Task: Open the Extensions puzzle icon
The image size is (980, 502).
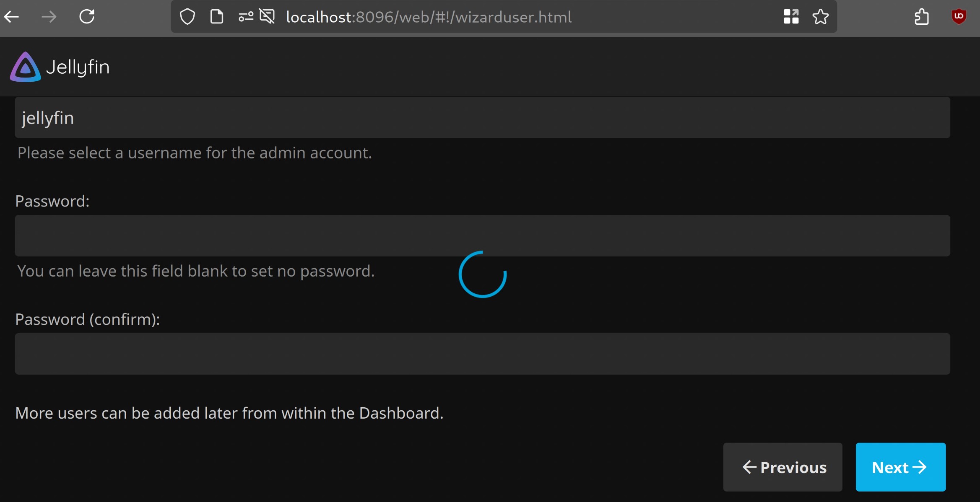Action: click(922, 17)
